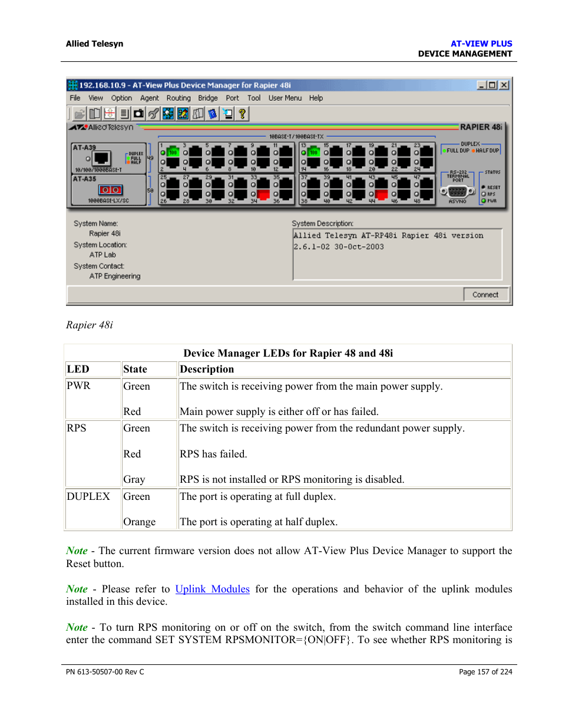Click the red crosshair toolbar icon
562x728 pixels.
point(109,114)
